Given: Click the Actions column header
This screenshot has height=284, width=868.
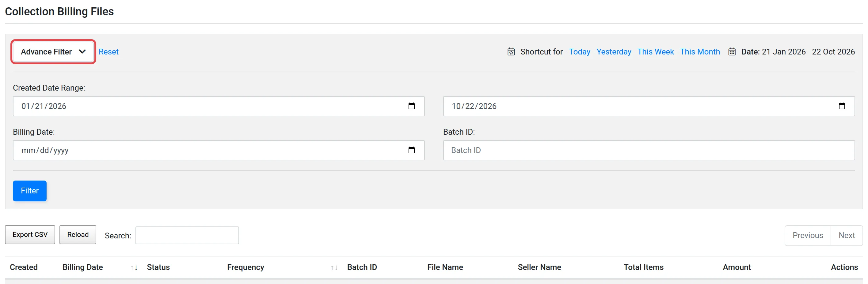Looking at the screenshot, I should pyautogui.click(x=844, y=267).
